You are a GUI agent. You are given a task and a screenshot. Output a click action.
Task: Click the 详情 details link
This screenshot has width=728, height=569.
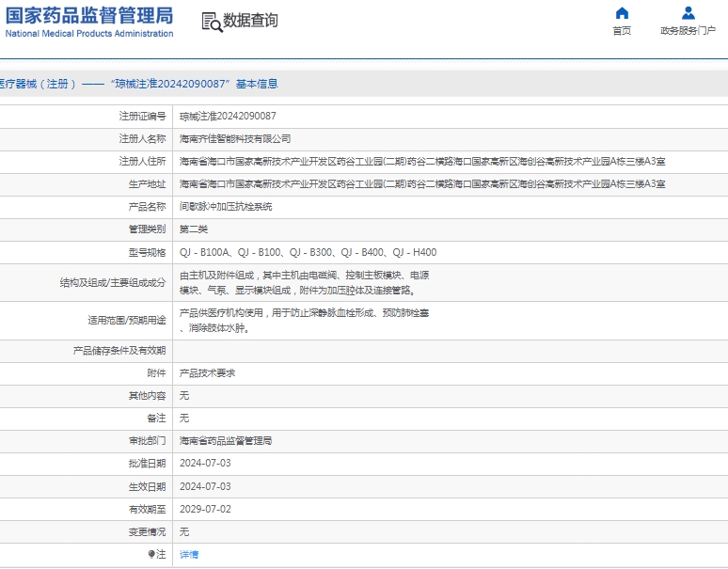[189, 554]
